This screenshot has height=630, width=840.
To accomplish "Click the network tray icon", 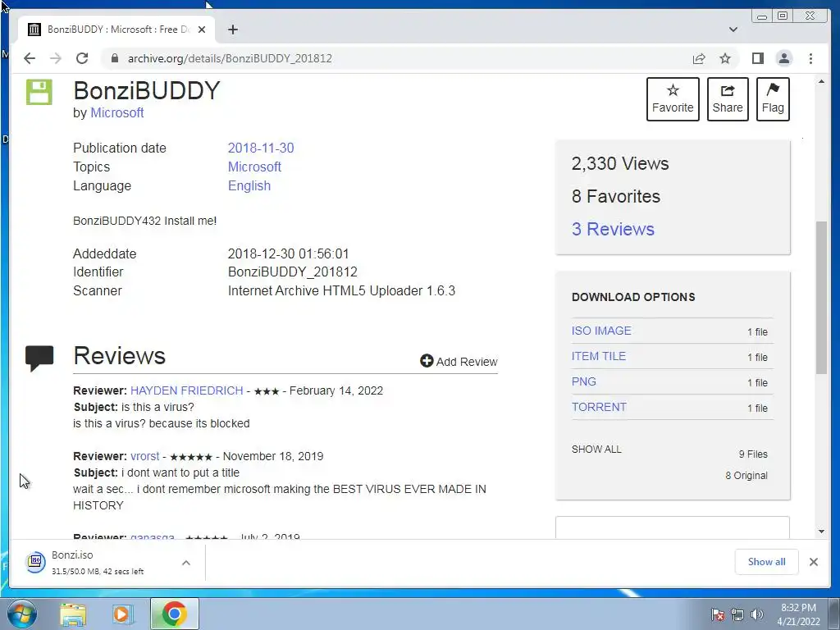I will click(737, 614).
